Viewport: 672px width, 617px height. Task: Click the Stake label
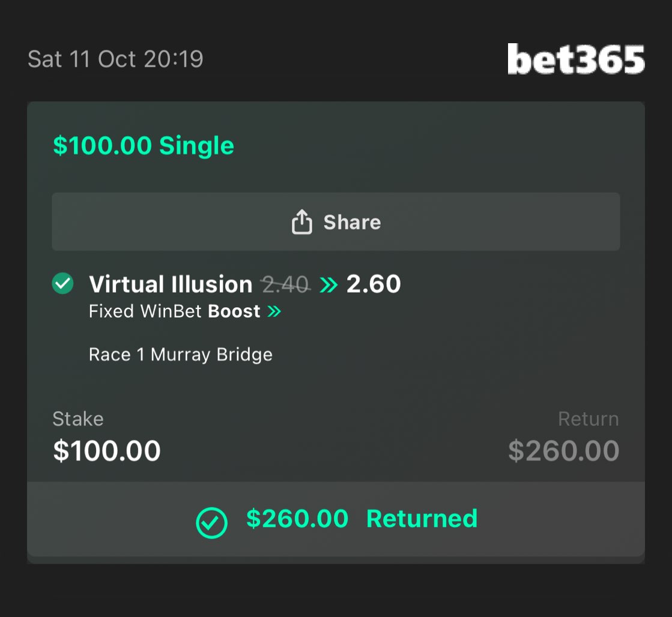click(x=78, y=419)
